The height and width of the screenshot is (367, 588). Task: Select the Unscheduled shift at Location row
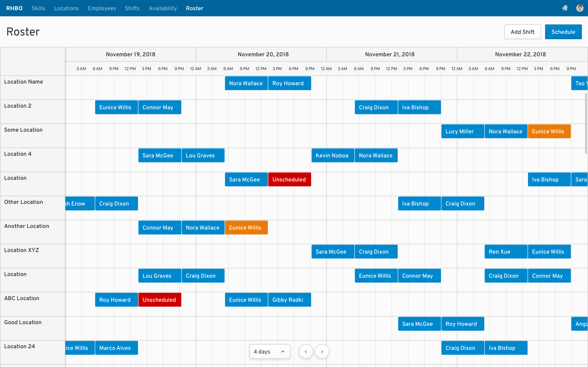click(289, 179)
